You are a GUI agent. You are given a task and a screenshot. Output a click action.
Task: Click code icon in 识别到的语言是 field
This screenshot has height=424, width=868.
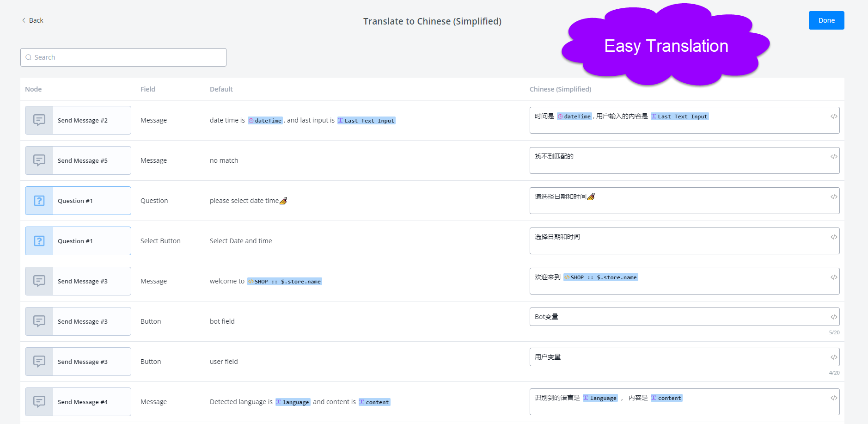pos(834,398)
